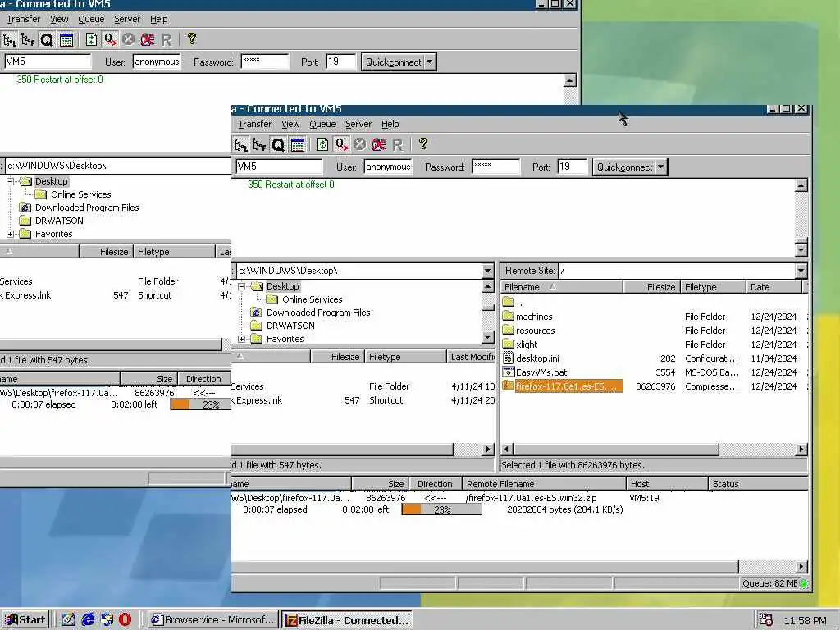Click Cancel icon in front FileZilla toolbar
The width and height of the screenshot is (840, 630).
coord(359,144)
